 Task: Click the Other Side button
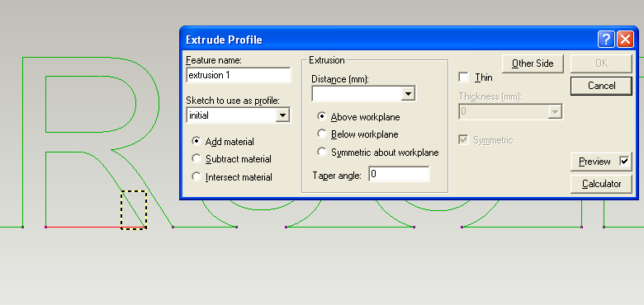point(533,63)
